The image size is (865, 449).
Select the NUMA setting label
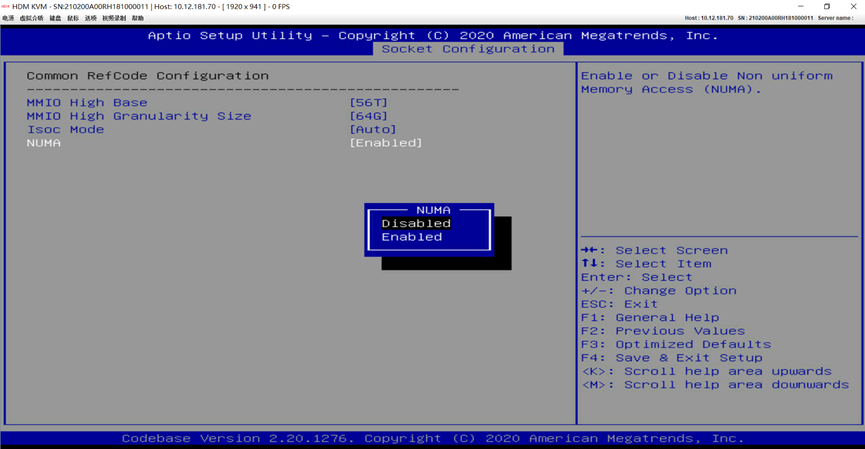coord(44,143)
